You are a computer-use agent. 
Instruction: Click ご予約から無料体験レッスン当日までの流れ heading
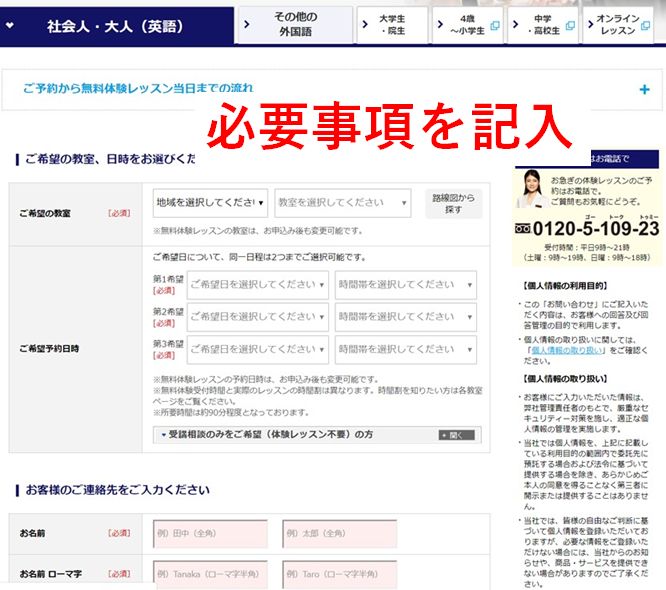click(x=138, y=88)
